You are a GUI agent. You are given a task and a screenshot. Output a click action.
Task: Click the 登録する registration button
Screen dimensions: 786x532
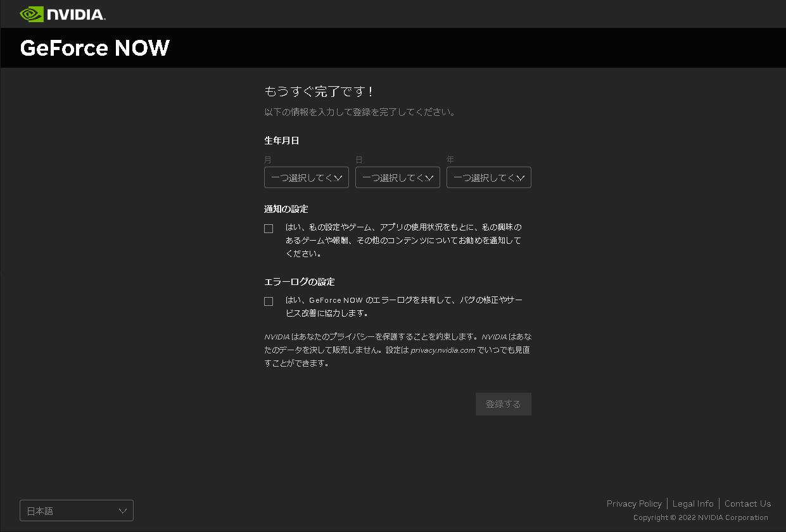(503, 403)
